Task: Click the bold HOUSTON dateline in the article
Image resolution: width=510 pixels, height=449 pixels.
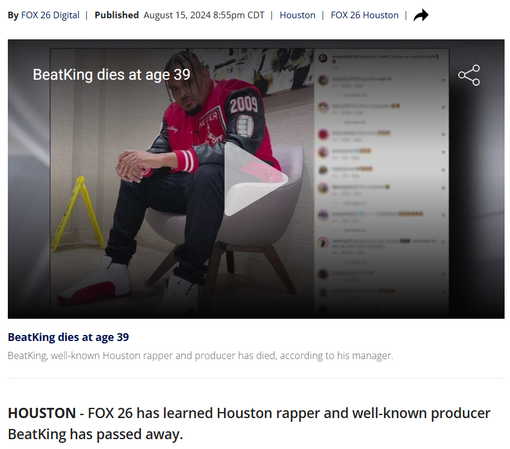Action: pyautogui.click(x=42, y=413)
